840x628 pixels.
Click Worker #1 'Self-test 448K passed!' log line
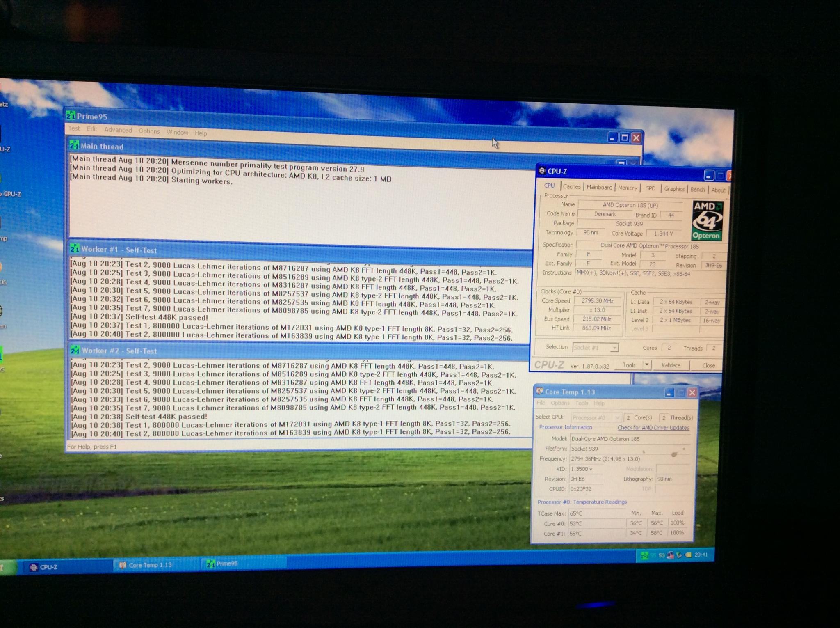[x=139, y=317]
